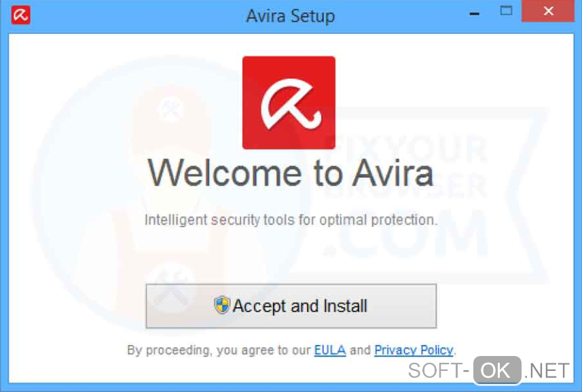Close the Avira Setup window
The height and width of the screenshot is (392, 582).
548,11
